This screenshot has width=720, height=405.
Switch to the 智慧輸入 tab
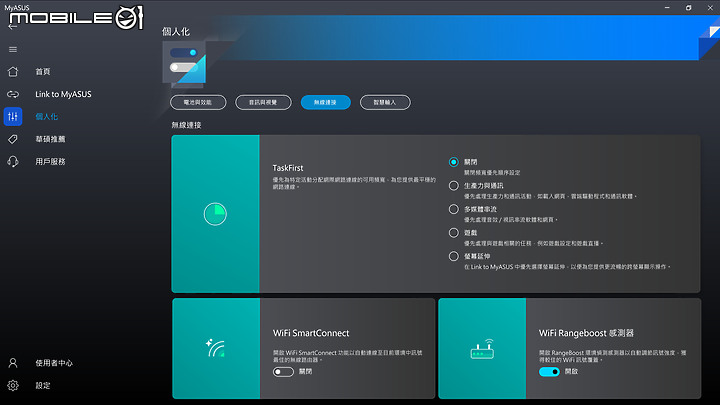point(385,102)
